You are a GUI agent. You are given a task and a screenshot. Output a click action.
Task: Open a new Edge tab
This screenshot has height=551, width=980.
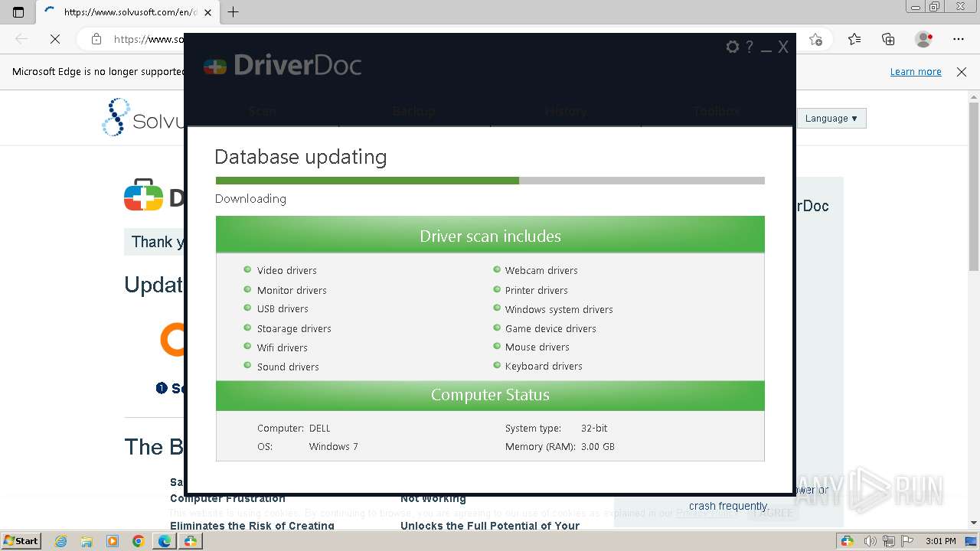234,11
